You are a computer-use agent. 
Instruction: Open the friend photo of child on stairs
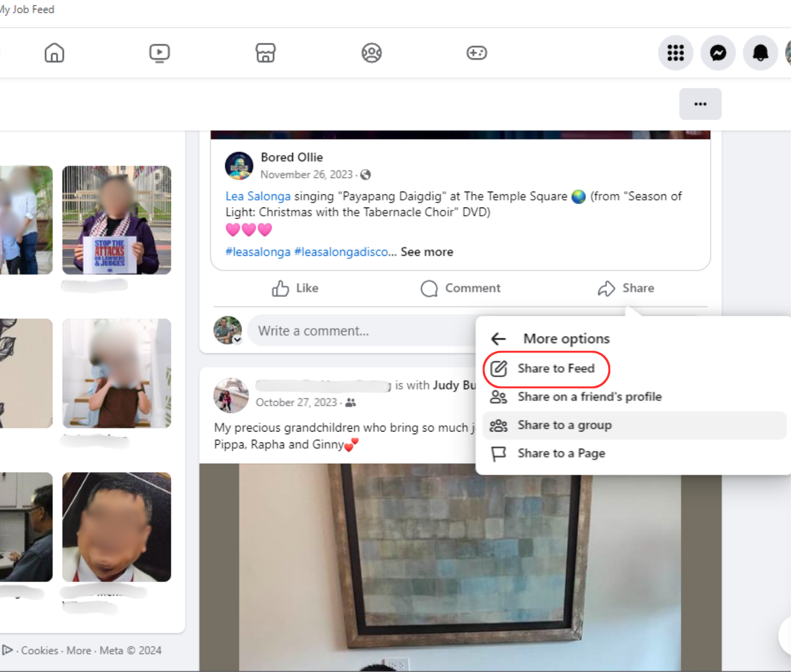coord(116,373)
